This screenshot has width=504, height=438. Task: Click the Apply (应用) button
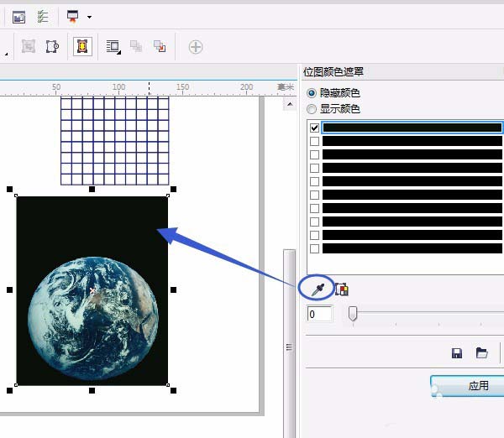(467, 386)
